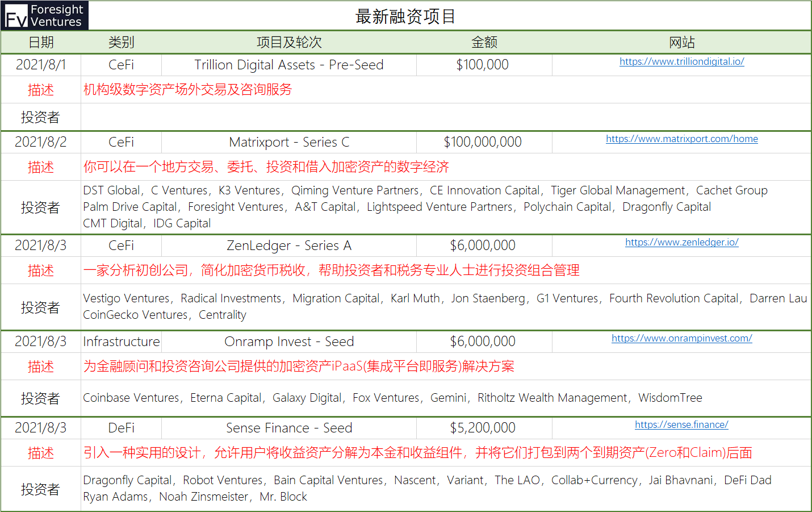Screen dimensions: 812x512
Task: Select investor list starting with Vestigo Ventures
Action: [x=446, y=307]
